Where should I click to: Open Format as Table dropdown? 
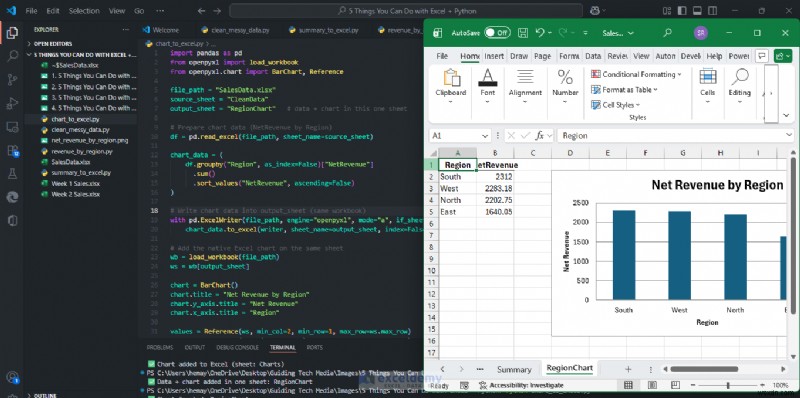coord(624,90)
